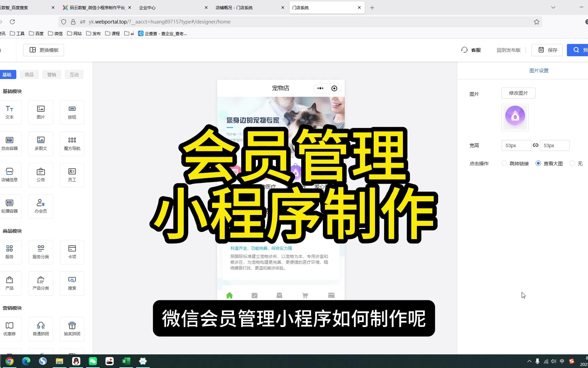Bookmark this page with the star icon
Viewport: 588px width, 368px height.
tap(537, 22)
